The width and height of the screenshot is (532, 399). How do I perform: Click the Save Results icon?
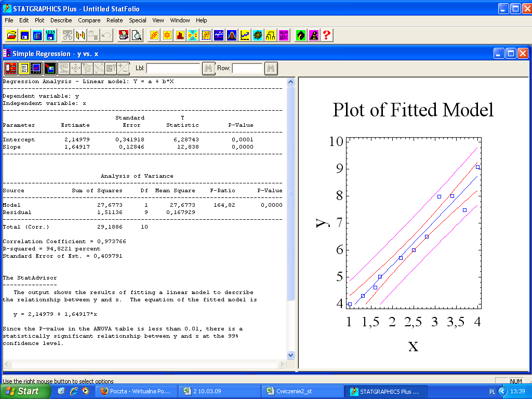coord(50,69)
